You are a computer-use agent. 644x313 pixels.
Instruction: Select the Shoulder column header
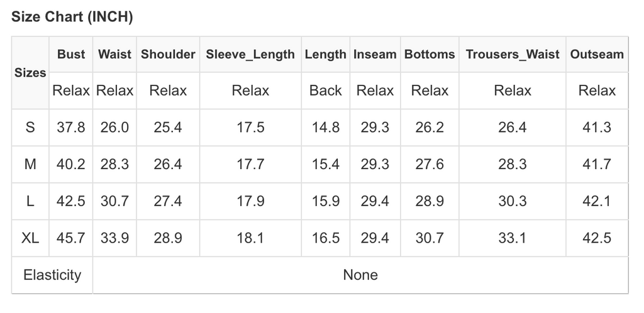[168, 54]
